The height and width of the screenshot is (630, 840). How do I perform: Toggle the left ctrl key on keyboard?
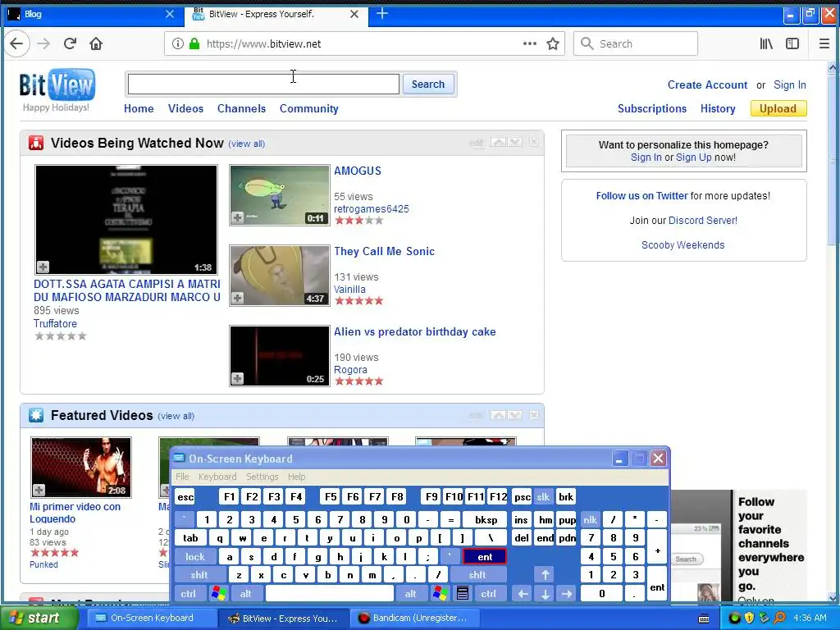(x=188, y=594)
